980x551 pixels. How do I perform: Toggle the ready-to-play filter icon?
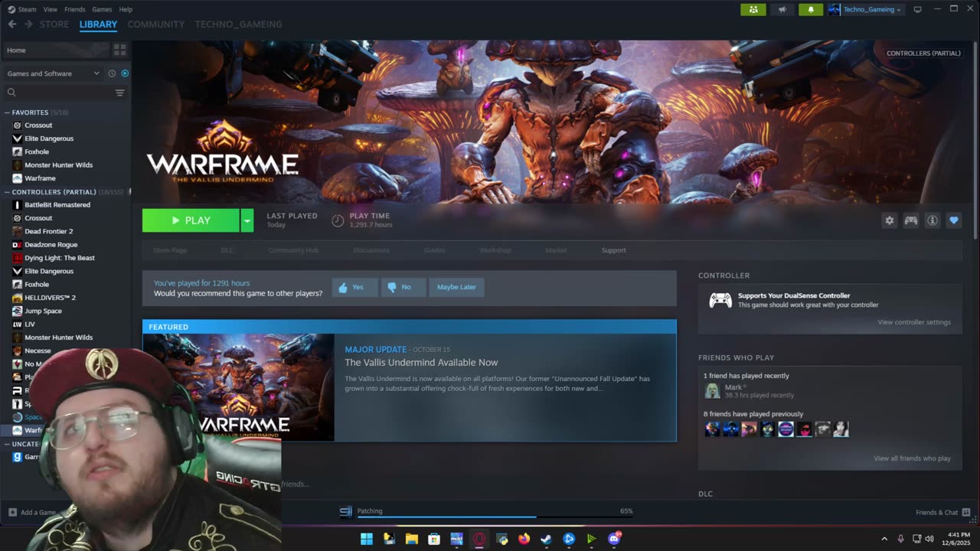(125, 73)
